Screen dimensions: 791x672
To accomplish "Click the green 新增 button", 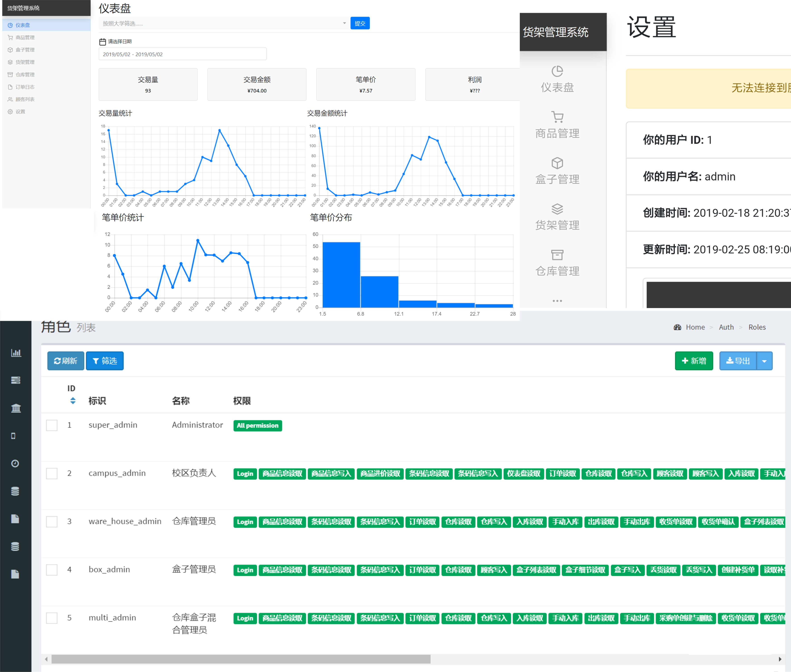I will [x=694, y=361].
